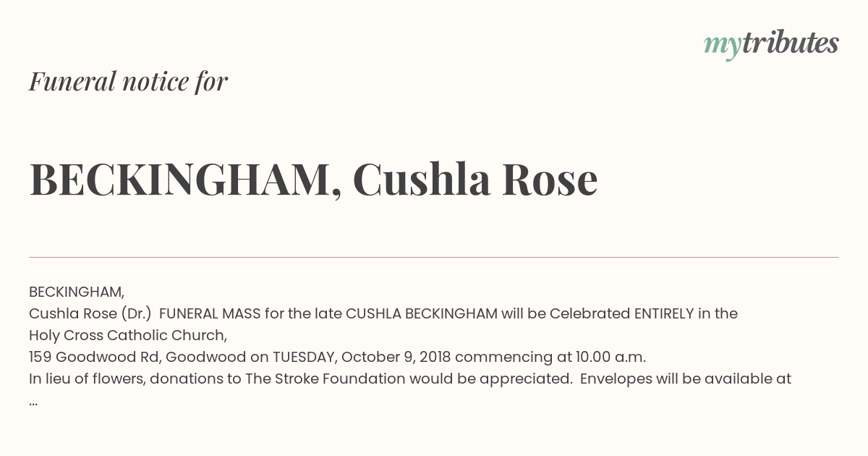
Task: Click the "(Dr.)" title in the notice
Action: [x=131, y=313]
